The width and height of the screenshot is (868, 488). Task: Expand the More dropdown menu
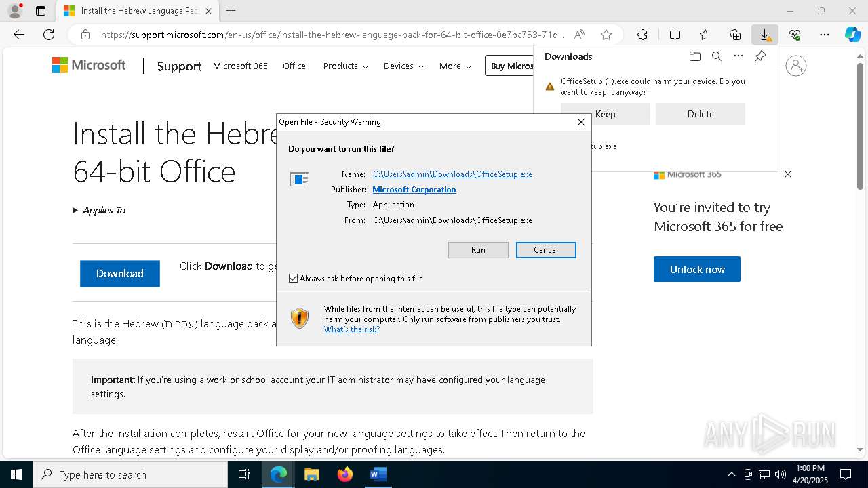pos(455,66)
